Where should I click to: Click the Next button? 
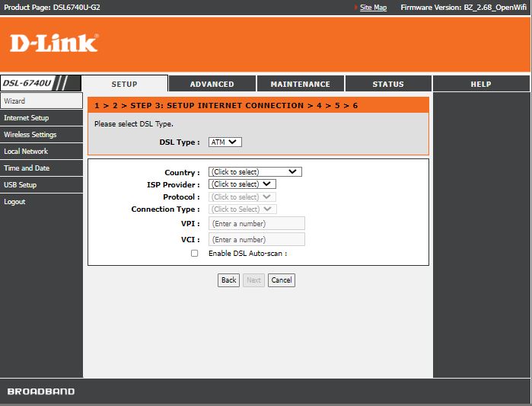click(253, 280)
